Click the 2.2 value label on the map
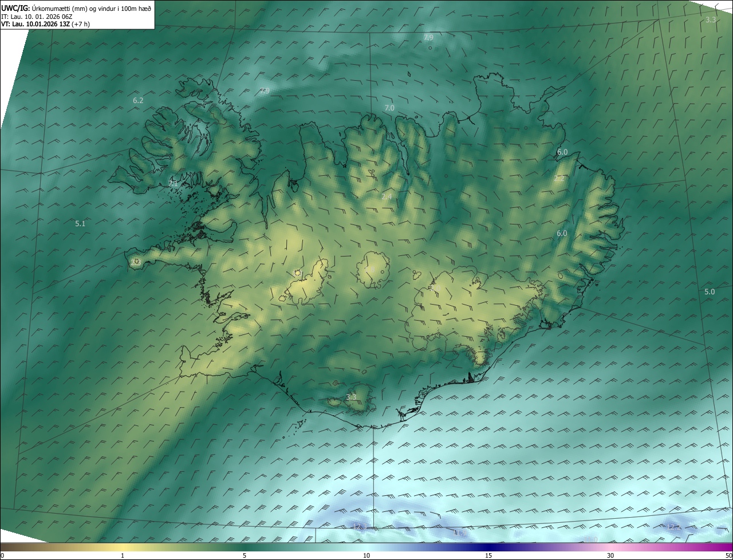Viewport: 733px width, 560px height. point(559,179)
